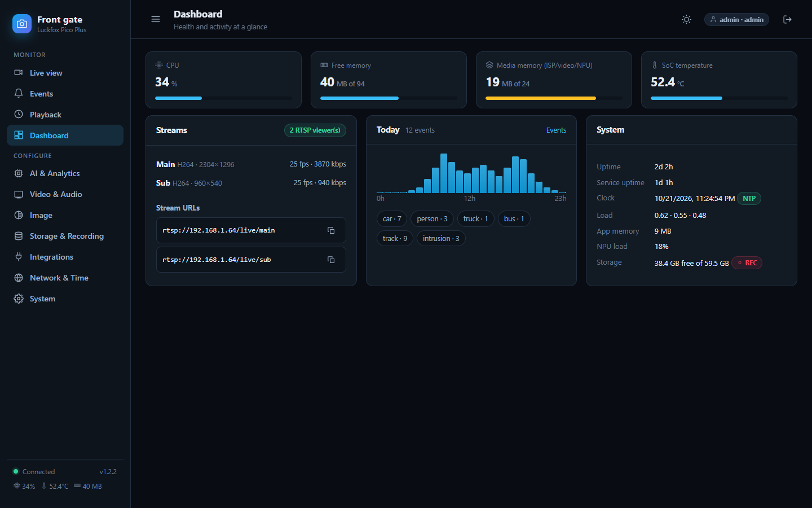The width and height of the screenshot is (812, 508).
Task: Click the Media memory usage progress bar
Action: [x=554, y=98]
